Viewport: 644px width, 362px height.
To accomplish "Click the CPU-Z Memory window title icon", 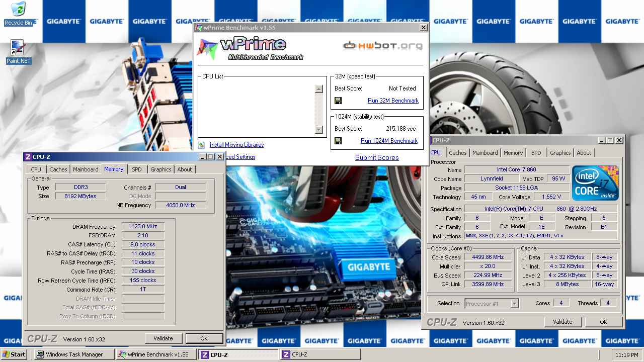I will (28, 157).
